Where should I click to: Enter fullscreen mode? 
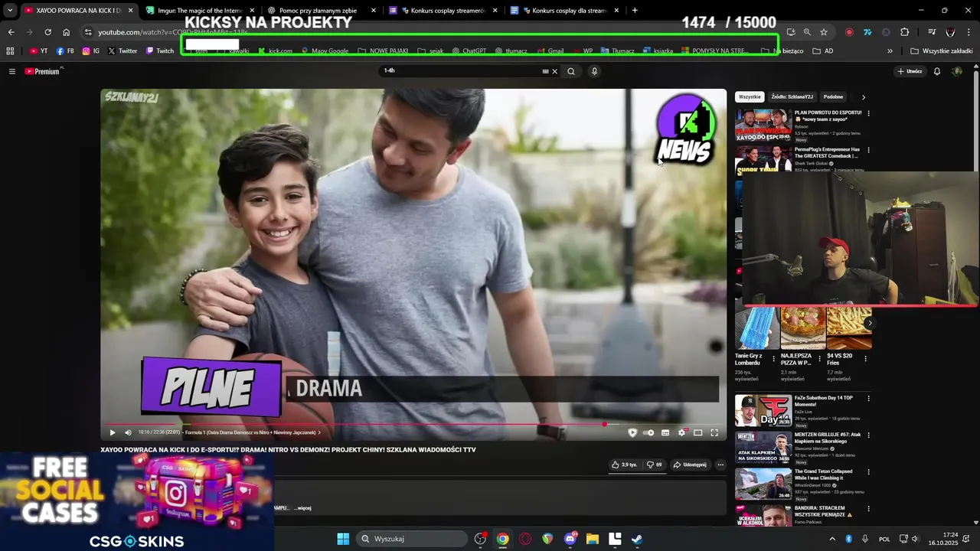pyautogui.click(x=714, y=432)
